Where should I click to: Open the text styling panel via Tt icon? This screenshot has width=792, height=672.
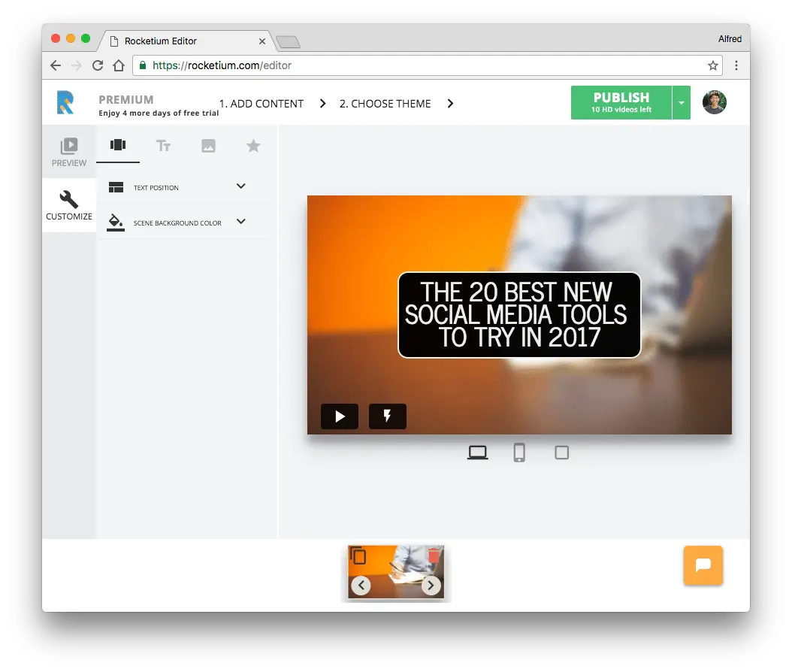click(x=163, y=146)
